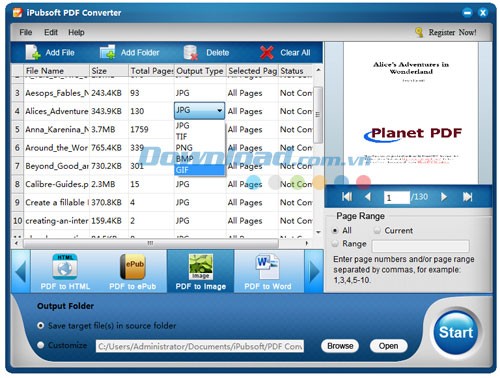This screenshot has height=378, width=500.
Task: Select the Beyond_Good file row
Action: [x=162, y=166]
